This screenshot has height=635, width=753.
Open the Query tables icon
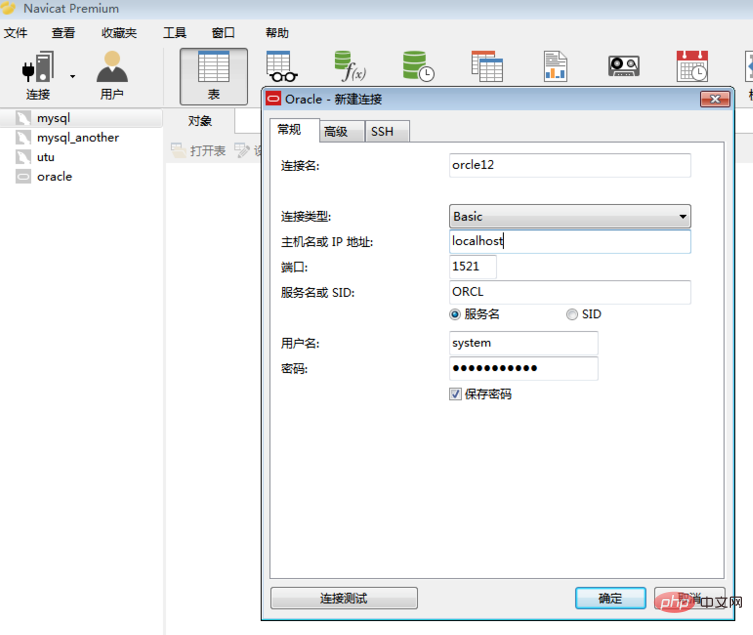click(487, 66)
